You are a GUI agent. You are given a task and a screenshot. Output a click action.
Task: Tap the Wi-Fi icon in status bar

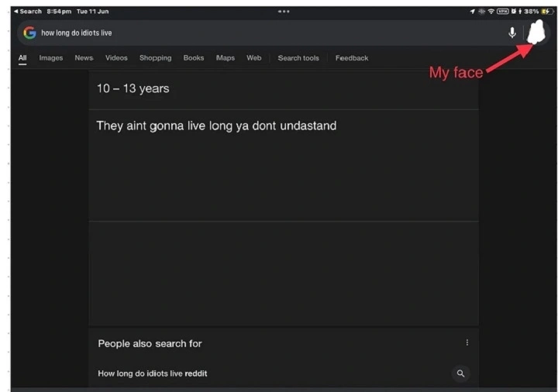click(491, 12)
